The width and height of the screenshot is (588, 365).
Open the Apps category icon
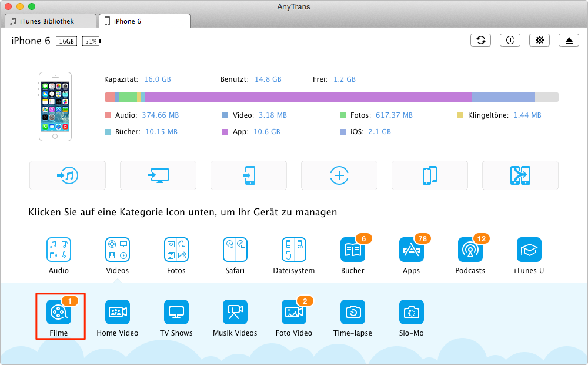point(412,250)
